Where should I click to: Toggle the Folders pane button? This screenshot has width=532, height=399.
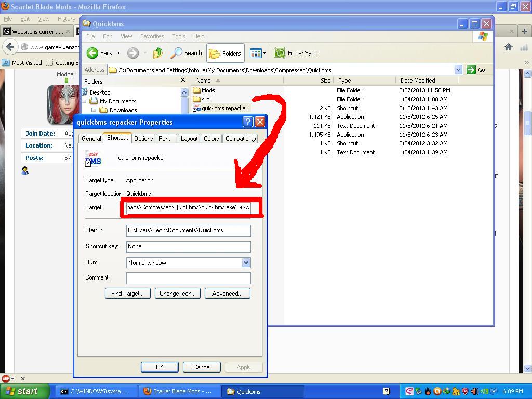(225, 53)
